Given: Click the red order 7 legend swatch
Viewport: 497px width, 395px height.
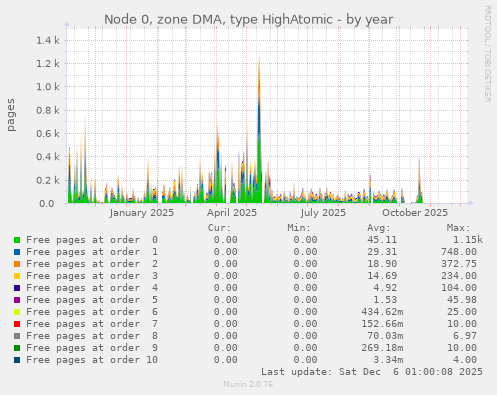Looking at the screenshot, I should (17, 324).
